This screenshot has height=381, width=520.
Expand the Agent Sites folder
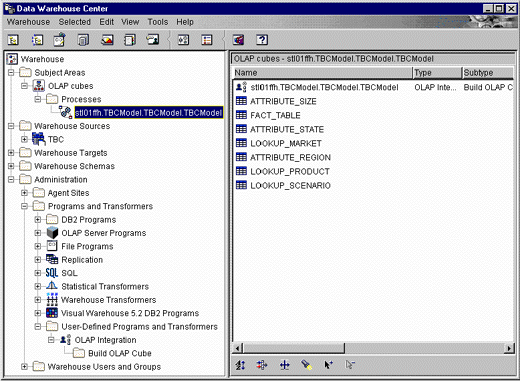[x=24, y=193]
